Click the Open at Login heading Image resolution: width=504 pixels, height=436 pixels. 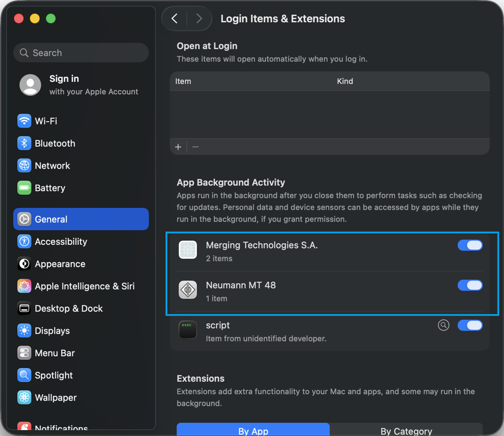coord(207,46)
